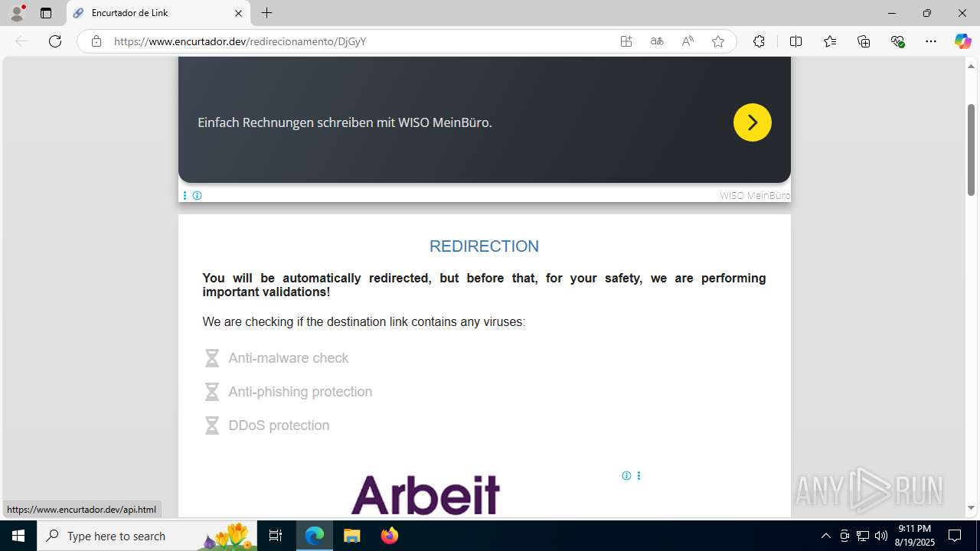980x551 pixels.
Task: Click the hourglass icon beside DDoS protection
Action: [x=212, y=425]
